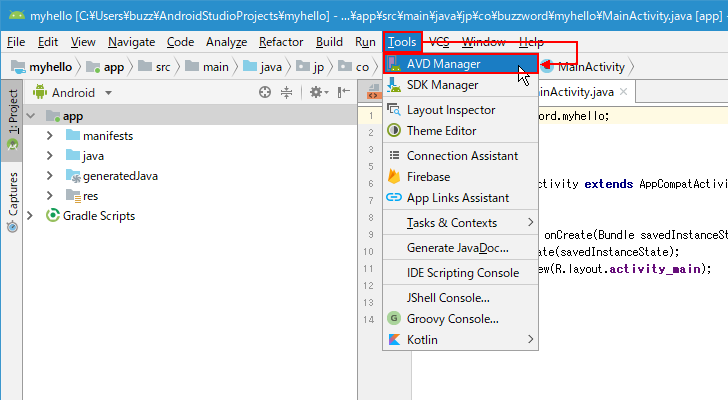Click src breadcrumb
The image size is (728, 400).
(x=155, y=67)
